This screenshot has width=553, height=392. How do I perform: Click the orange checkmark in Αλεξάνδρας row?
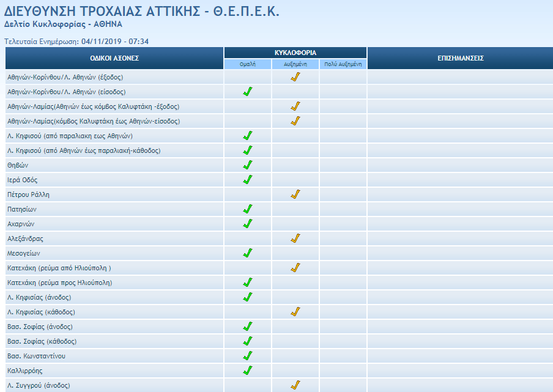[295, 239]
